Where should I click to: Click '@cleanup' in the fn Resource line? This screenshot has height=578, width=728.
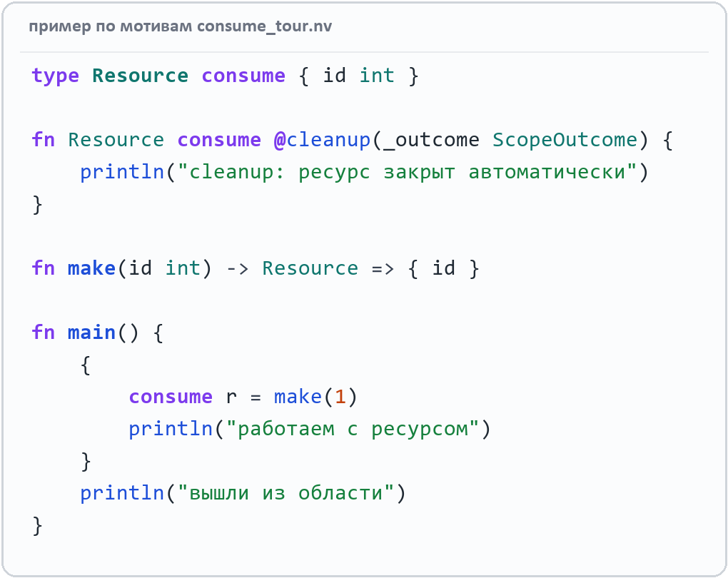coord(322,140)
